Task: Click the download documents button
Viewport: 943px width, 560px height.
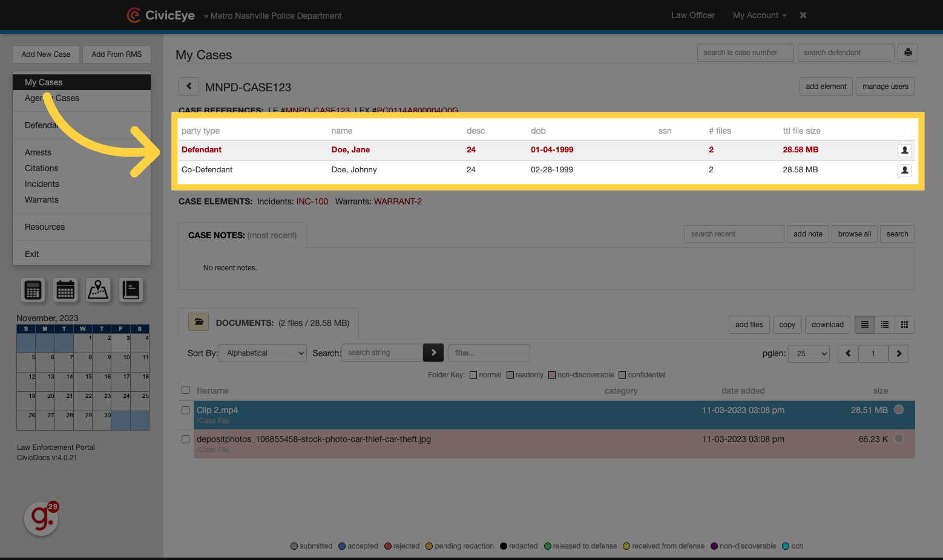Action: point(827,325)
